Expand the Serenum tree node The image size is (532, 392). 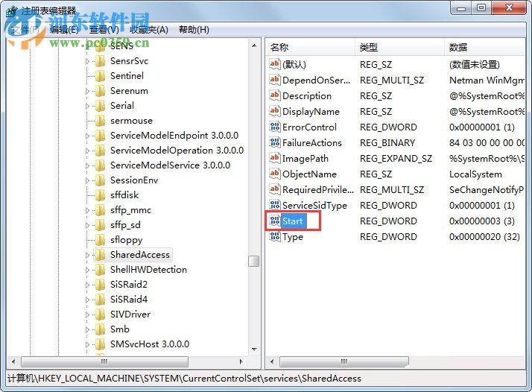coord(87,92)
